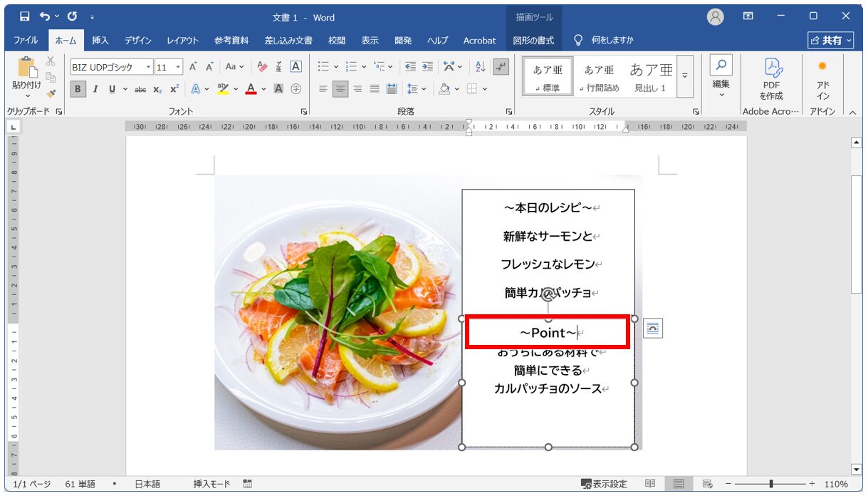
Task: Switch to read mode view icon
Action: pos(650,484)
